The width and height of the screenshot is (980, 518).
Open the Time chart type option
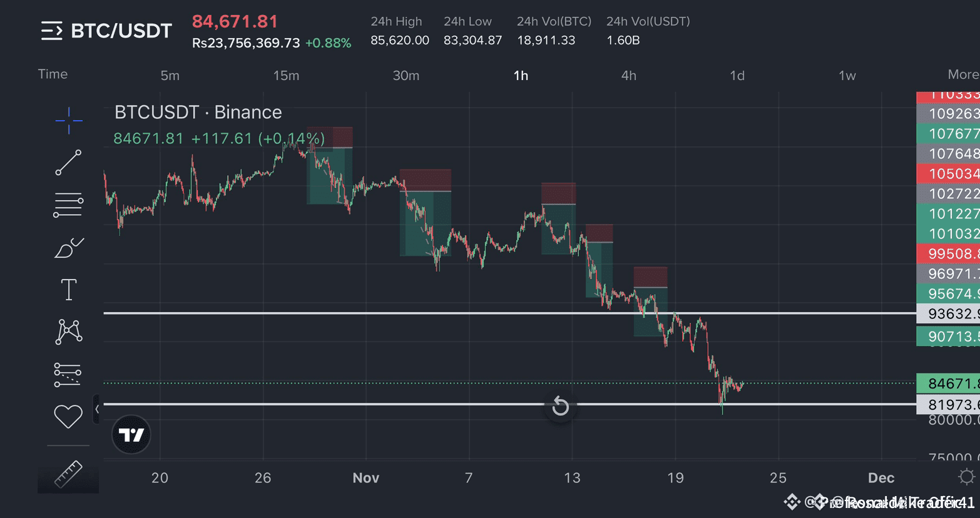point(53,74)
